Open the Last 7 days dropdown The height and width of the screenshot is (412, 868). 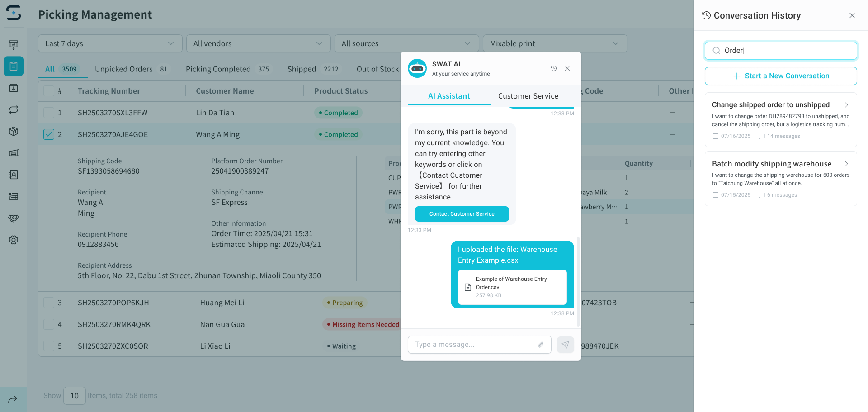[x=110, y=43]
